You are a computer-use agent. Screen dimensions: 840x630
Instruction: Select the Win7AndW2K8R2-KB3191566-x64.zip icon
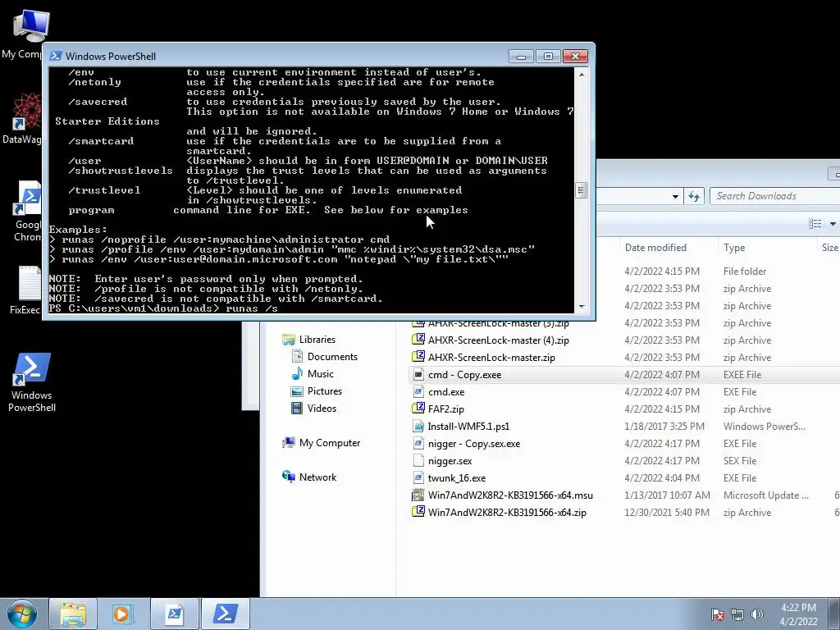click(x=418, y=512)
